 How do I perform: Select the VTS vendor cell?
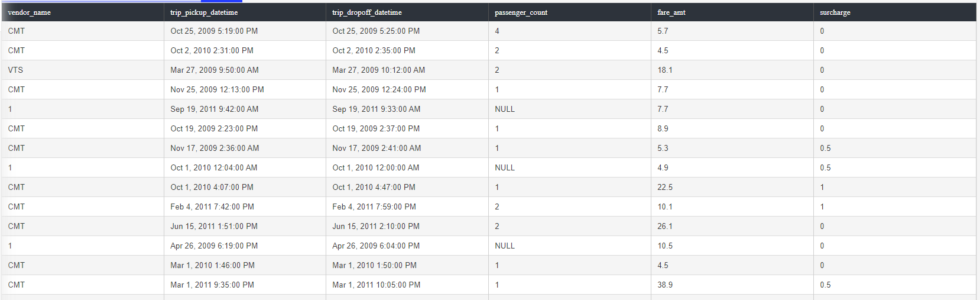point(83,70)
